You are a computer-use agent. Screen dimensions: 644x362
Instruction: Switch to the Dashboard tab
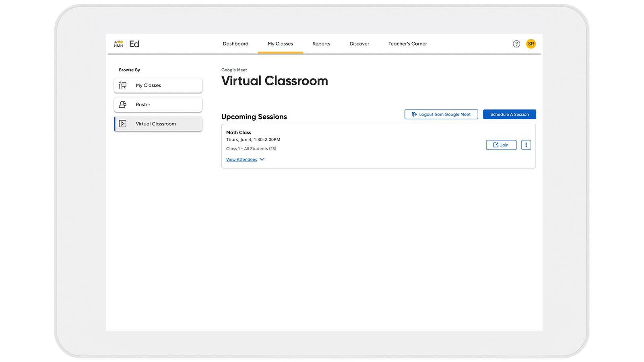235,44
